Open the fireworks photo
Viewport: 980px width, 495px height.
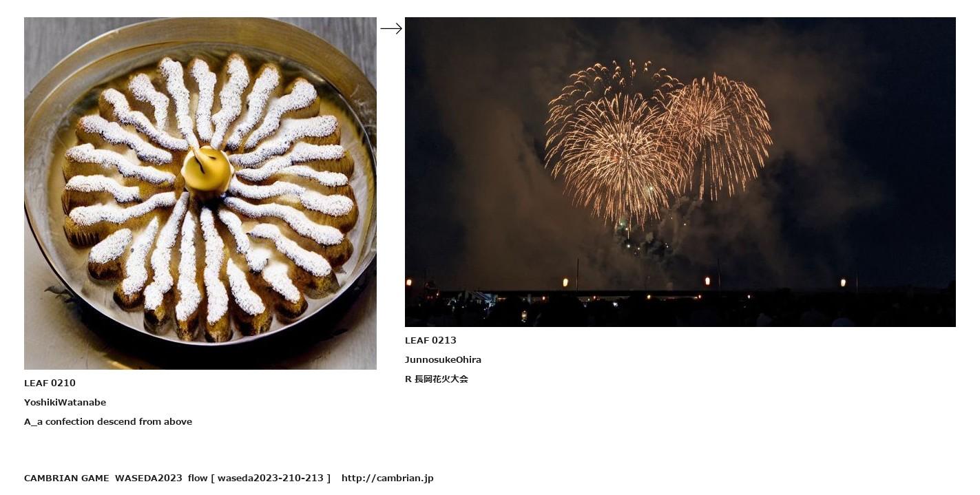(x=680, y=172)
